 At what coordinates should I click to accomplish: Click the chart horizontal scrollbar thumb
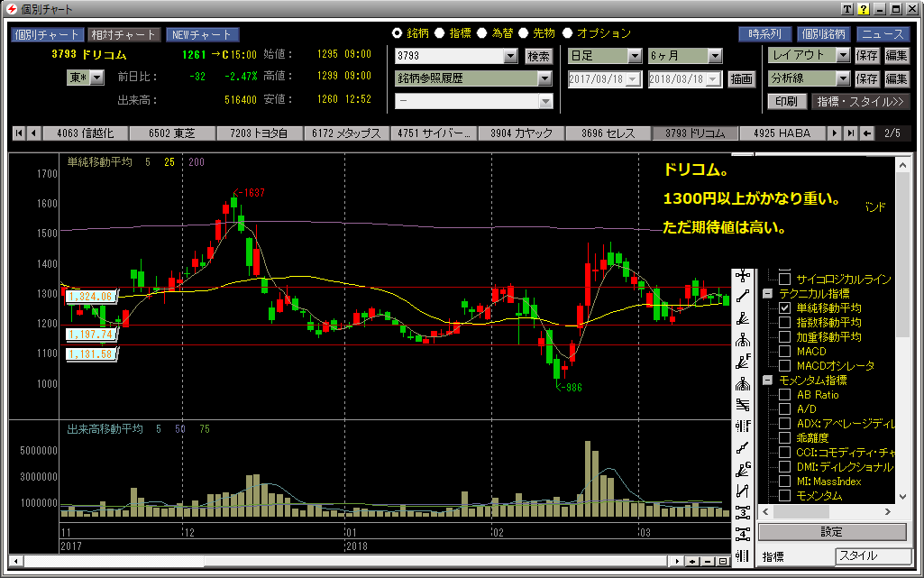(x=436, y=562)
